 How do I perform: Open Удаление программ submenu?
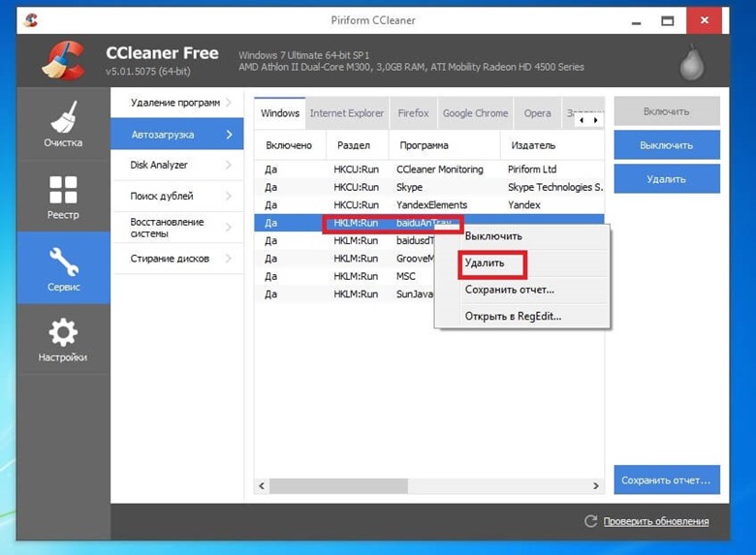coord(177,103)
